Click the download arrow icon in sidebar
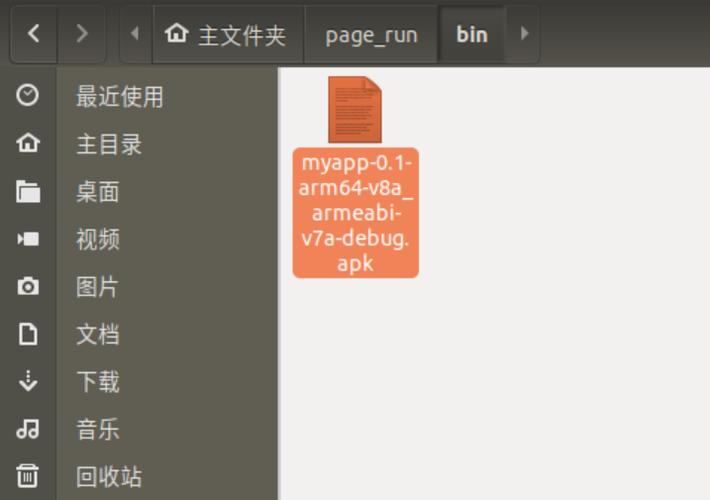This screenshot has width=710, height=500. [28, 381]
